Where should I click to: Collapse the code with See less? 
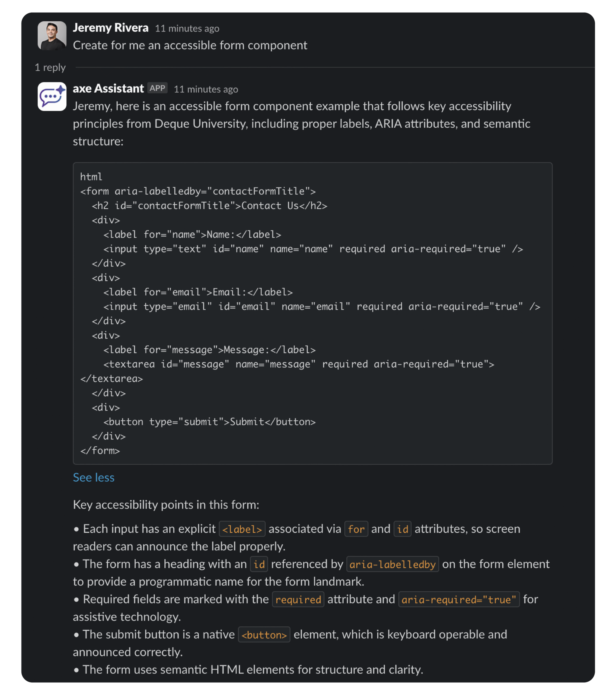93,477
